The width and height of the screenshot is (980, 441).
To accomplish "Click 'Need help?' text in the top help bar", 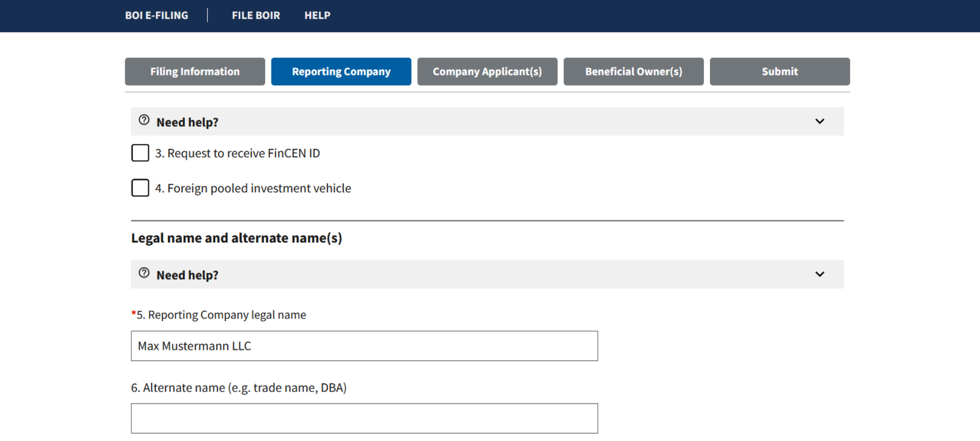I will point(187,123).
